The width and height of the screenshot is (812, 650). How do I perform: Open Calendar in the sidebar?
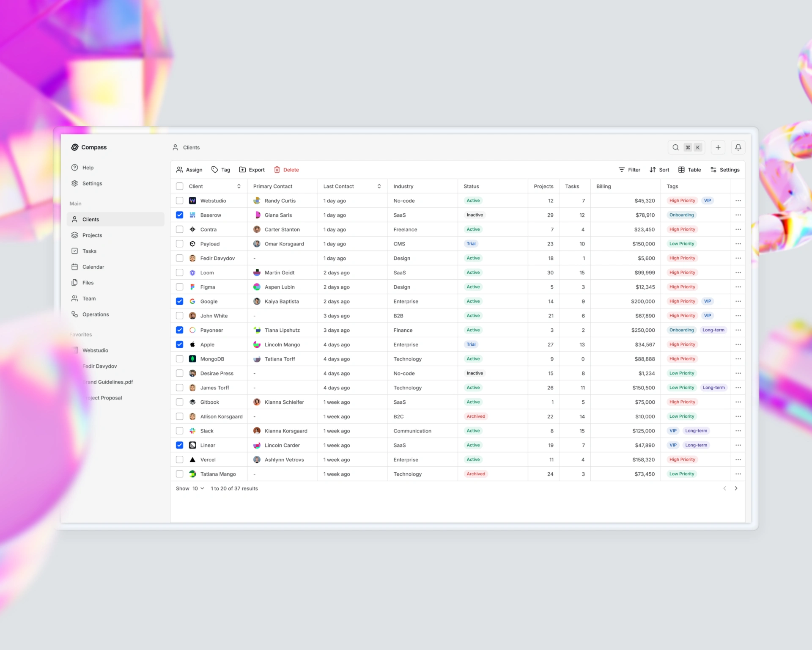pos(93,267)
